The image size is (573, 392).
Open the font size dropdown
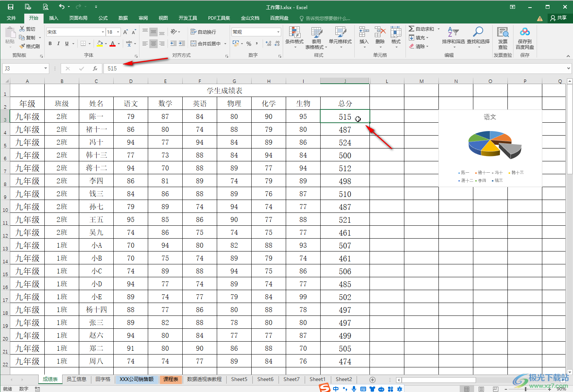coord(118,32)
